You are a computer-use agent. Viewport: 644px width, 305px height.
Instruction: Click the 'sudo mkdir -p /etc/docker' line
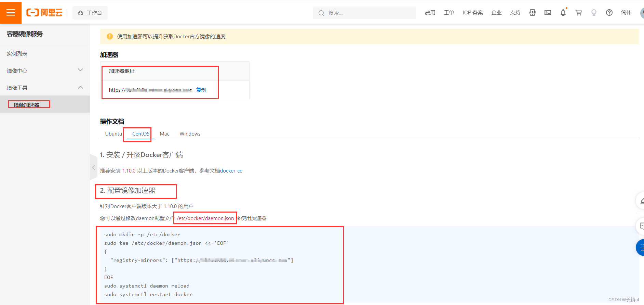point(142,234)
